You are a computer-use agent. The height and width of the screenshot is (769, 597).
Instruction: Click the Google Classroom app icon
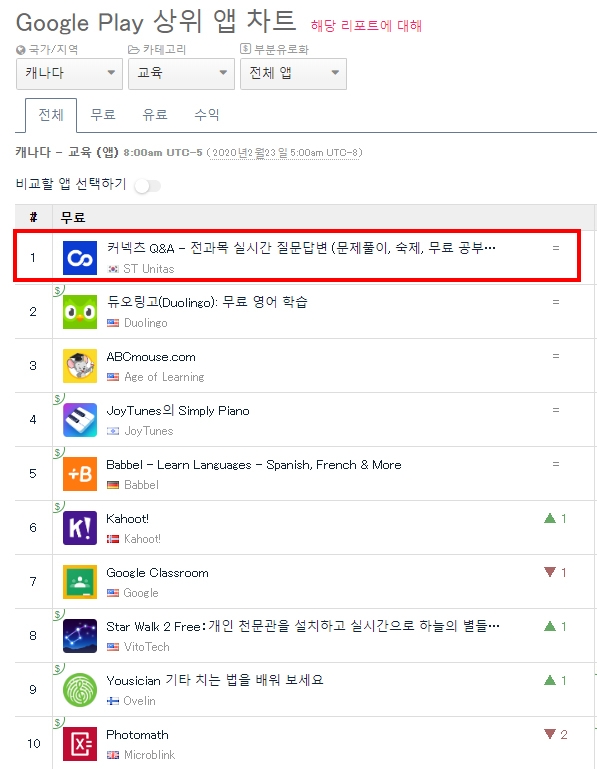pyautogui.click(x=80, y=582)
